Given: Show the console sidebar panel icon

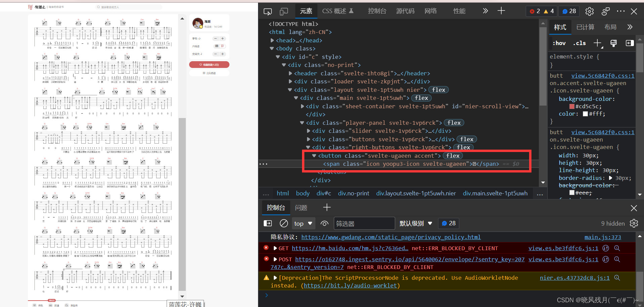Looking at the screenshot, I should click(268, 223).
